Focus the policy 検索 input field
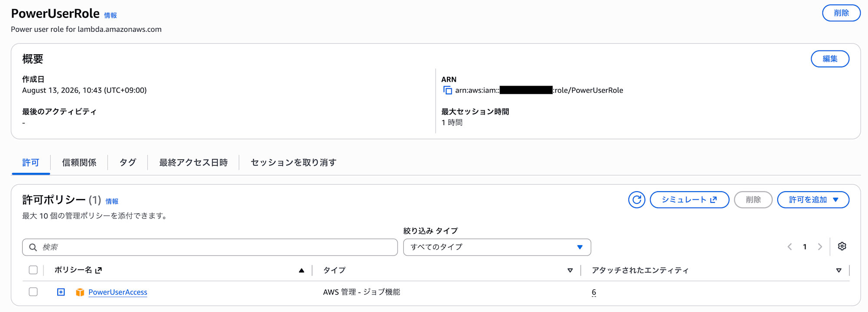Screen dimensions: 868x312 [x=210, y=247]
